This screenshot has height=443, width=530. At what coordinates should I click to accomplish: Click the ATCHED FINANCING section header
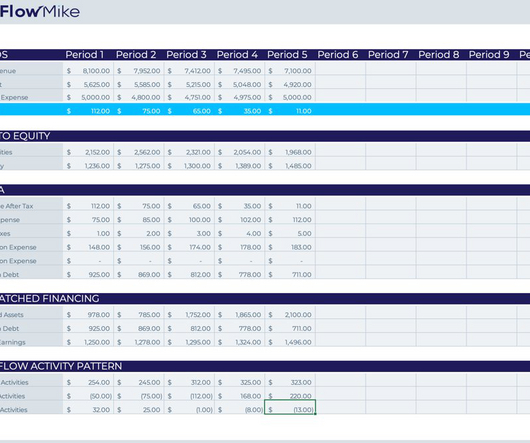(49, 298)
